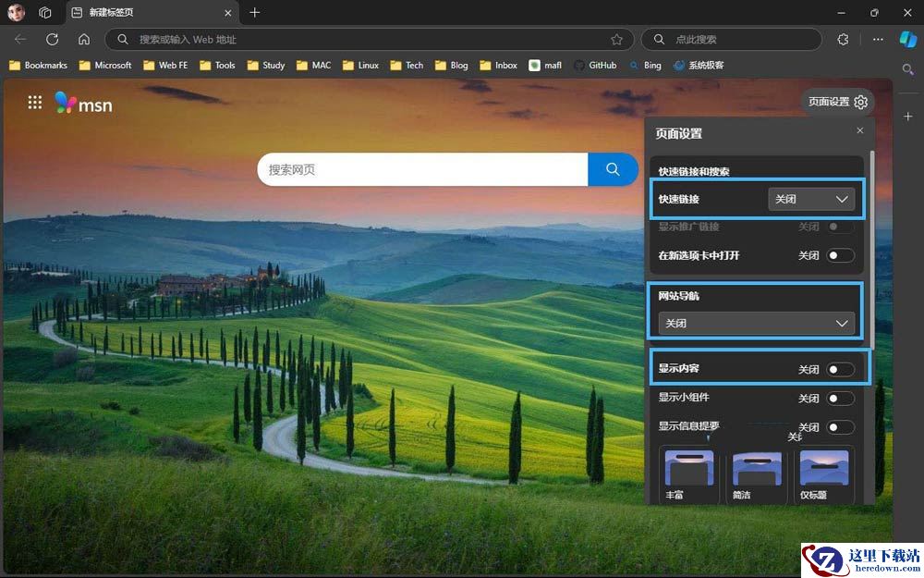
Task: Open the profile avatar in title bar
Action: tap(16, 12)
